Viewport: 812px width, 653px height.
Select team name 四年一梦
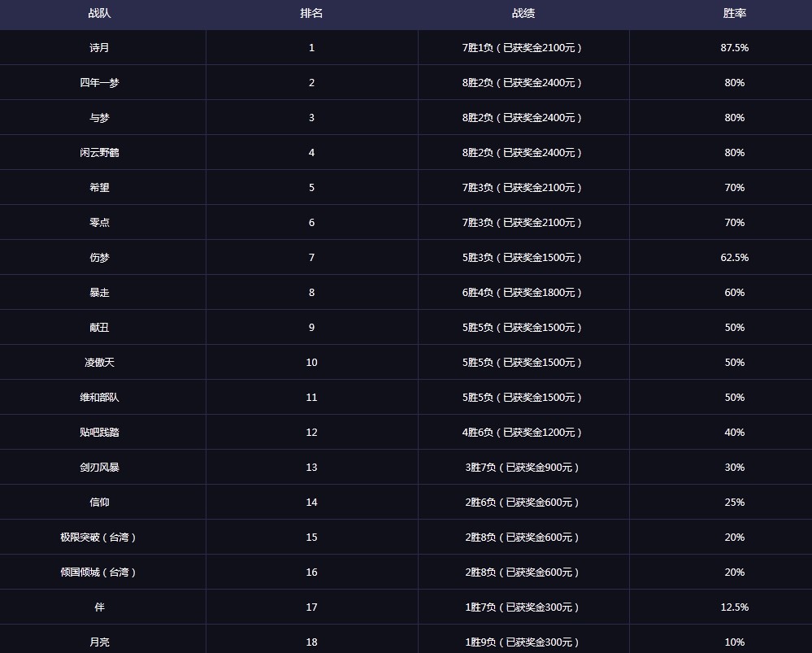(x=99, y=82)
